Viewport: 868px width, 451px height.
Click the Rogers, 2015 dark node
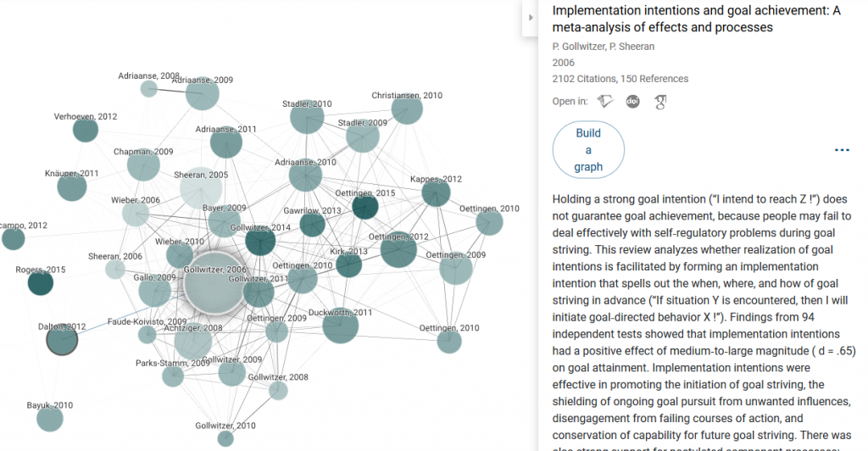pyautogui.click(x=41, y=282)
